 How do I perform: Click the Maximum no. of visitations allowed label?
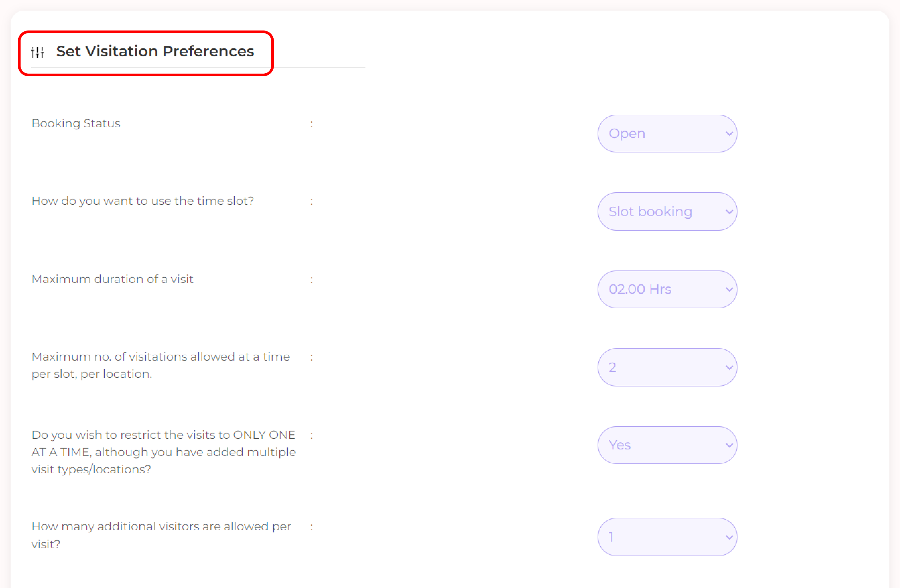(x=161, y=365)
